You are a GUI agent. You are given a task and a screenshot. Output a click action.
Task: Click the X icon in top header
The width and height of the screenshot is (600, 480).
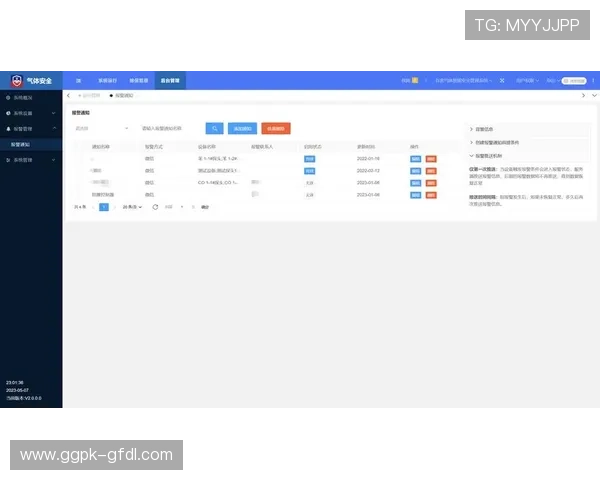[x=501, y=80]
